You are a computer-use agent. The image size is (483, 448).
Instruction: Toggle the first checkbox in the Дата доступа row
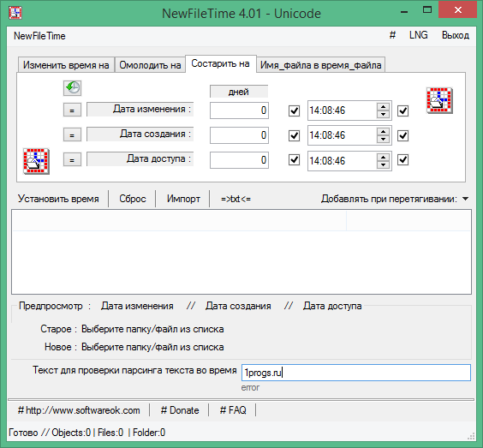pos(295,160)
